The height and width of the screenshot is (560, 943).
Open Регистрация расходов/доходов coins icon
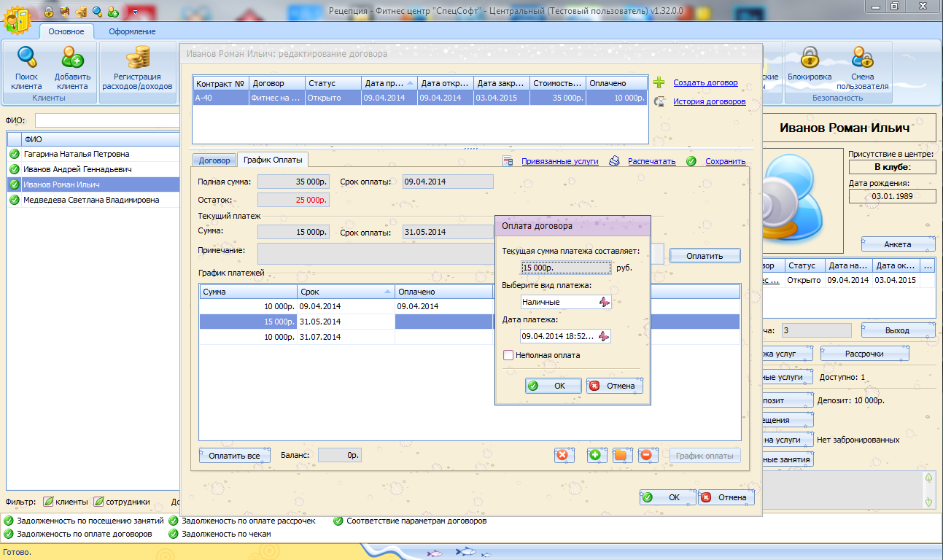137,58
